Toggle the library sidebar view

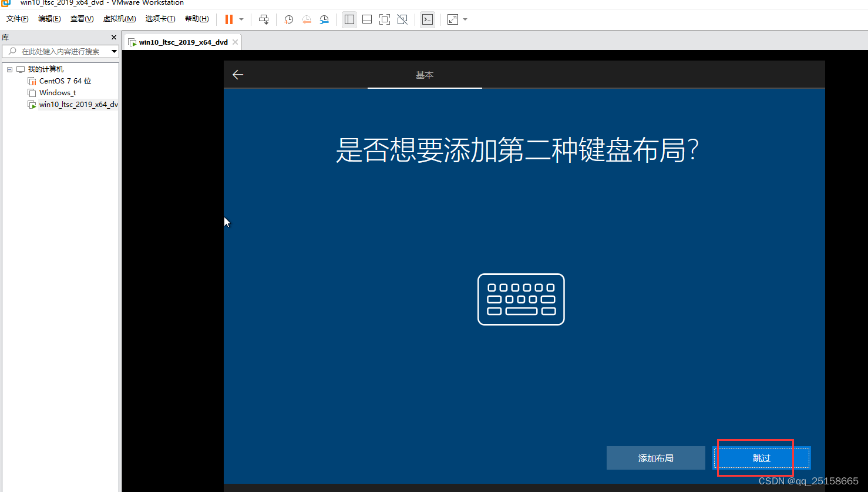point(349,19)
